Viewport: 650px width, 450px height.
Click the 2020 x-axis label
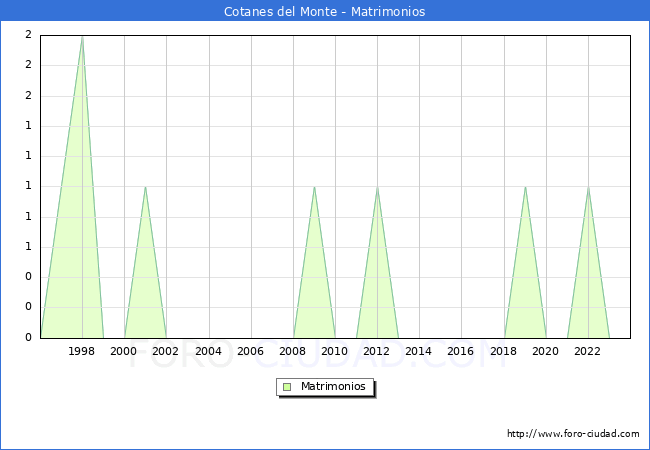(x=546, y=351)
